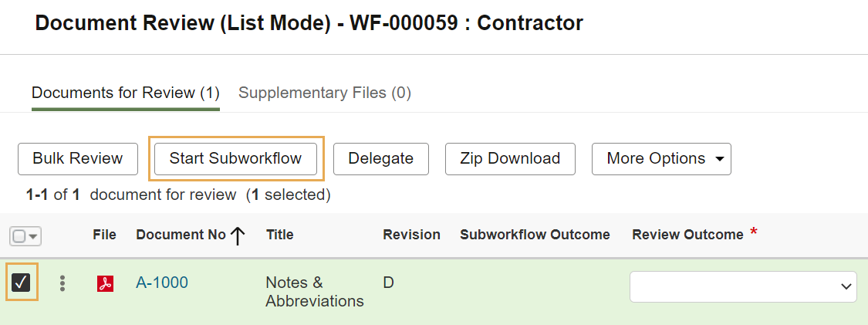
Task: Click Start Subworkflow
Action: coord(236,159)
